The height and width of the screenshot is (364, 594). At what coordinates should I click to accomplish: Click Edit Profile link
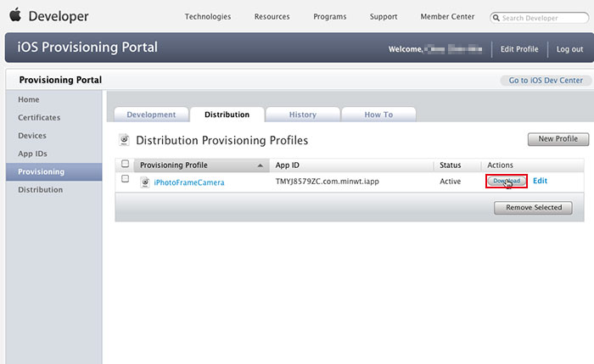coord(519,49)
